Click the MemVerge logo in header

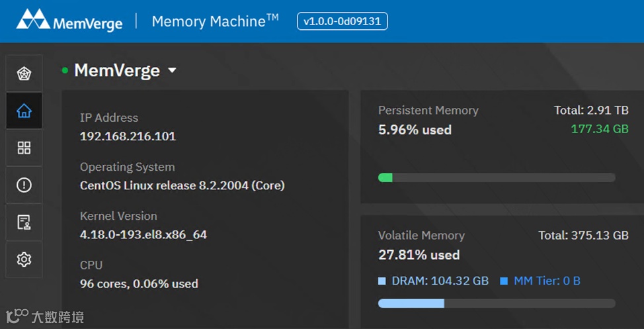coord(69,21)
